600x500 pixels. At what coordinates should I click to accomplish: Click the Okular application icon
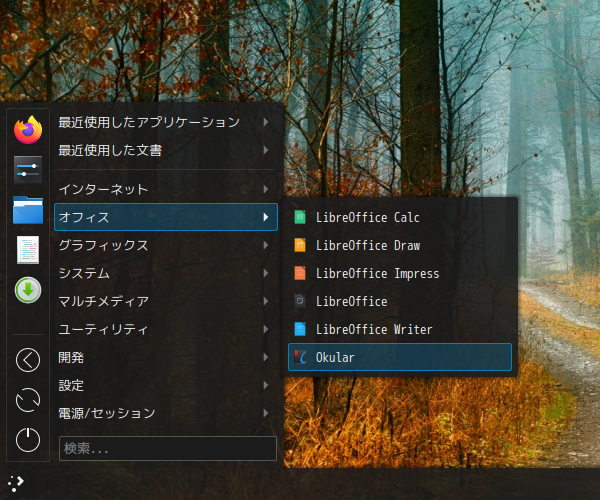coord(300,357)
